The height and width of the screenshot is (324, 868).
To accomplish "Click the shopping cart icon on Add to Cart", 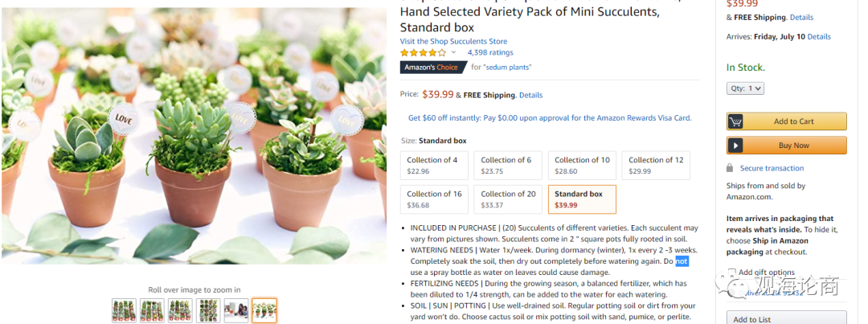I will tap(735, 121).
